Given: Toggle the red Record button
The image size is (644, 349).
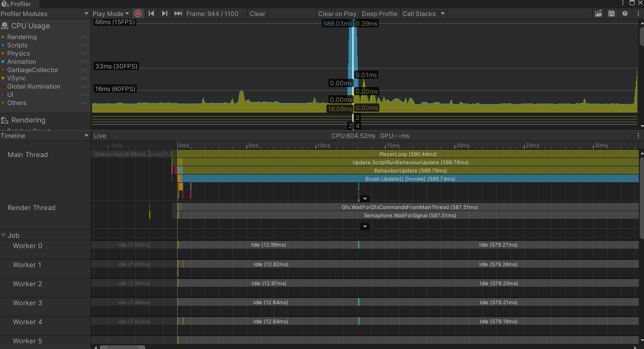Looking at the screenshot, I should coord(138,14).
